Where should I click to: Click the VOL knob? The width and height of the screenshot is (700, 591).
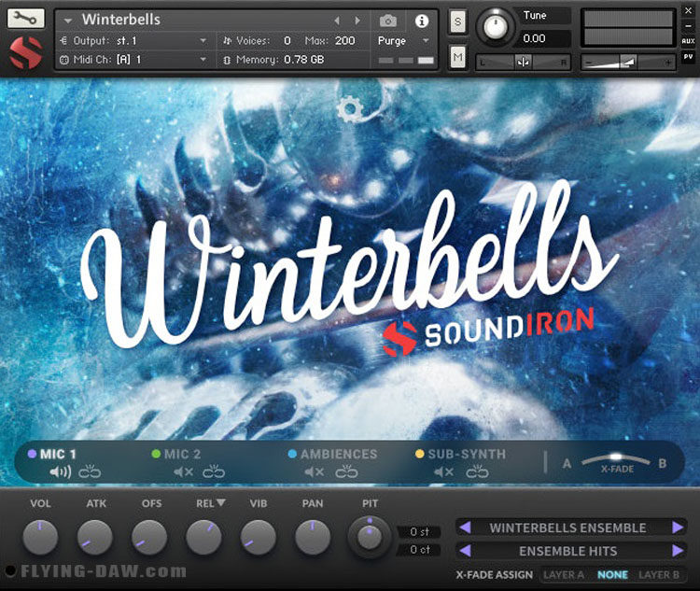(40, 537)
